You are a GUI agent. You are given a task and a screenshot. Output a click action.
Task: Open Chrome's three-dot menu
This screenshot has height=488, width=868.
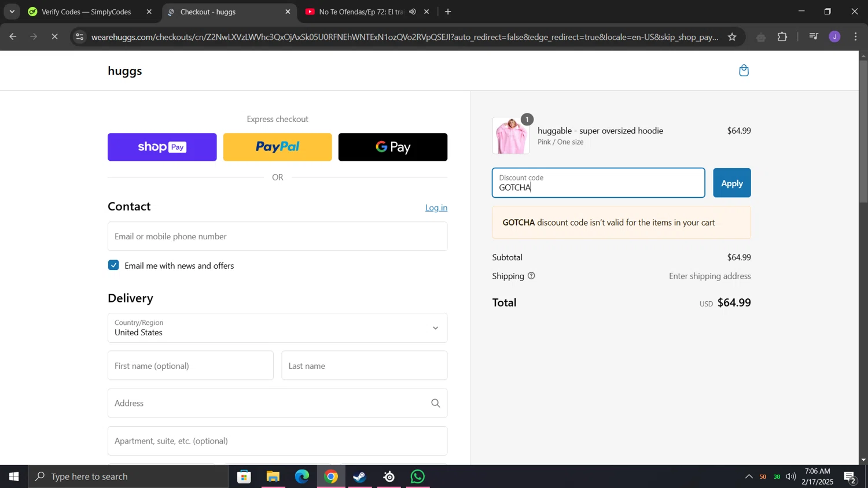point(856,37)
